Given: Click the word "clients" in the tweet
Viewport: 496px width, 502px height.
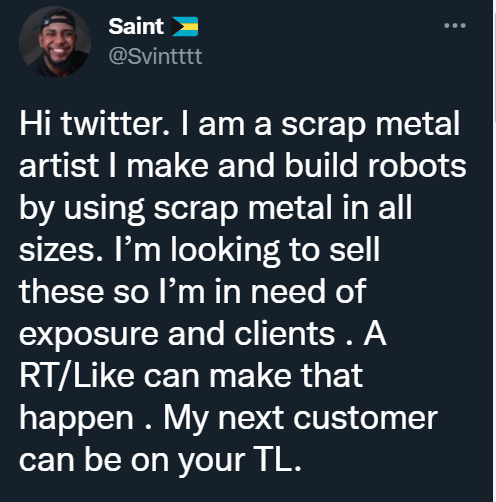Looking at the screenshot, I should [284, 333].
